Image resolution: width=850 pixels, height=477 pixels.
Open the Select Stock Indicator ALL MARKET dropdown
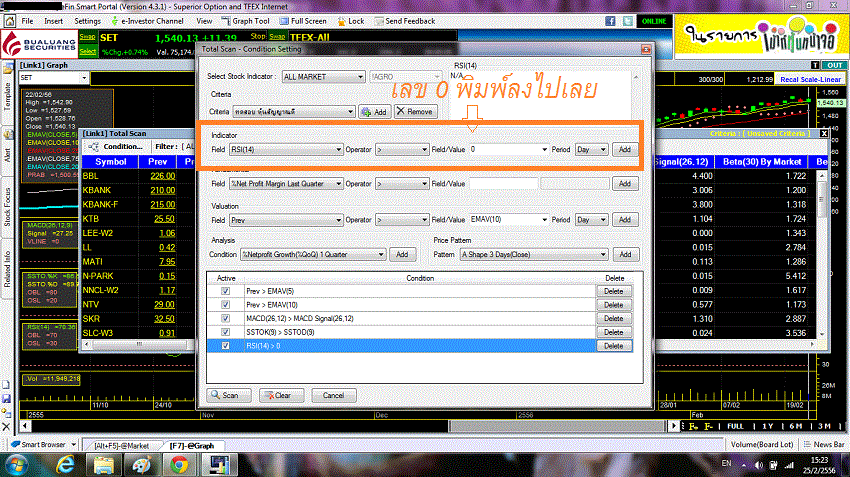(x=323, y=77)
